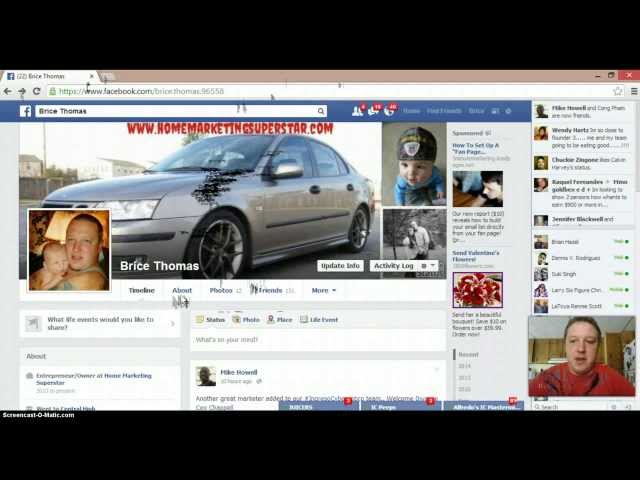Image resolution: width=640 pixels, height=480 pixels.
Task: Open chat with Larry Six Figure Chr...
Action: tap(583, 290)
